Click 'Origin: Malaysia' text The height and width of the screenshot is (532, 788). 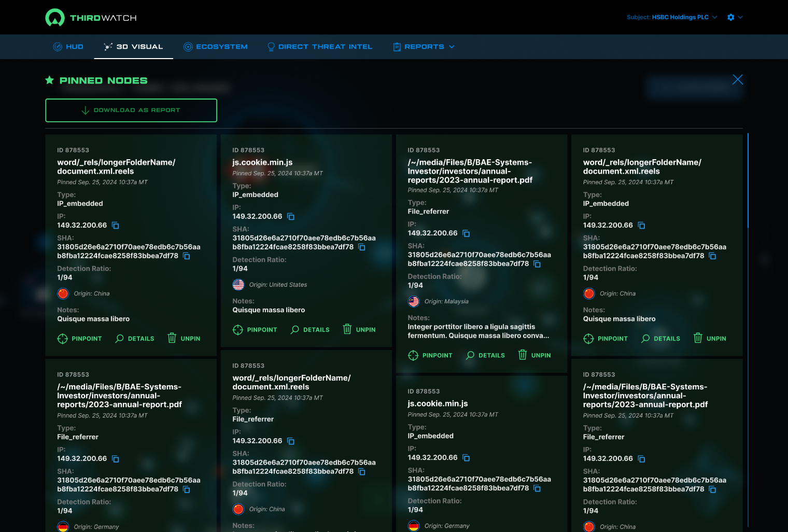(x=446, y=301)
